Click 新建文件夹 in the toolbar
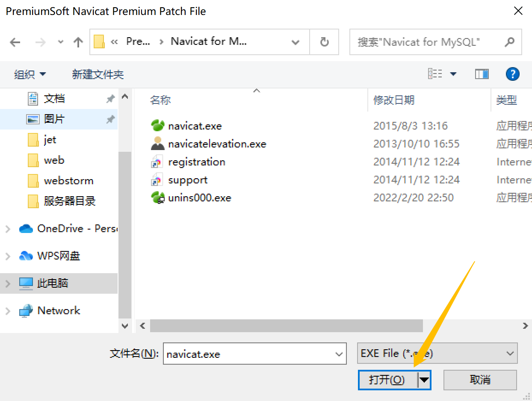The image size is (532, 401). tap(98, 74)
